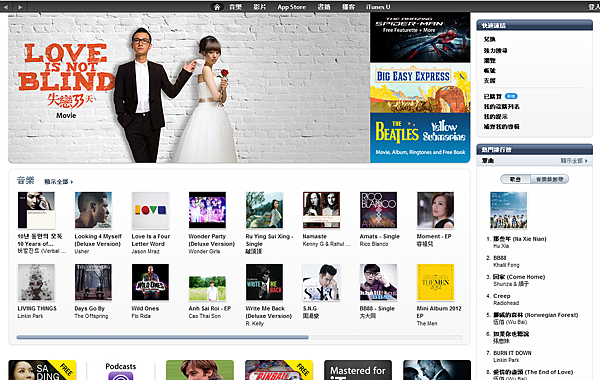Viewport: 600px width, 380px height.
Task: Click the Cao Thai Son artist link
Action: [205, 316]
